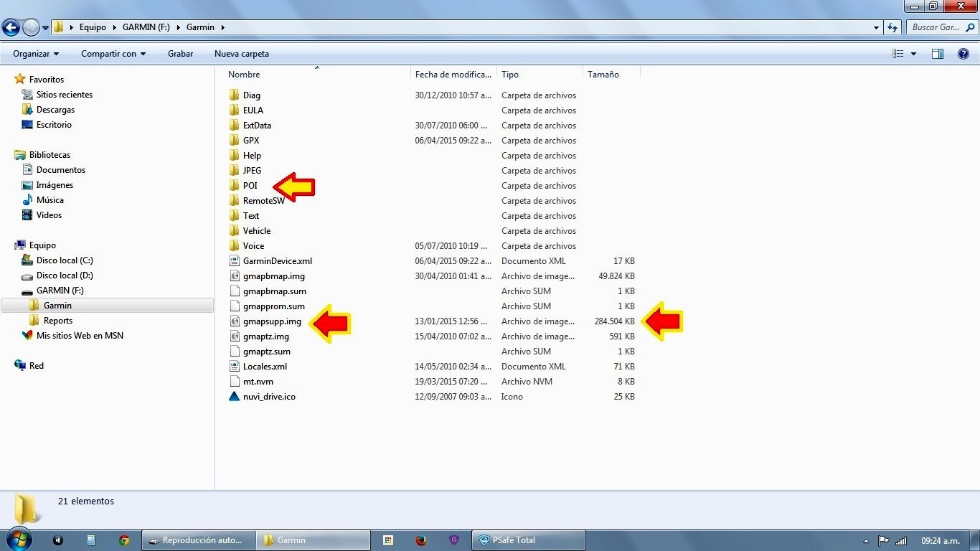Click the refresh button beside address bar
980x551 pixels.
click(x=892, y=27)
